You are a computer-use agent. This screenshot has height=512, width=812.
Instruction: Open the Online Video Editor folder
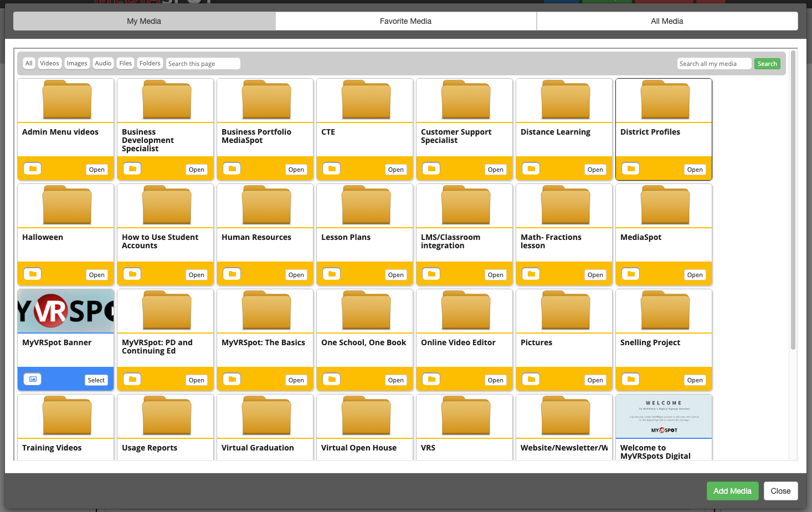496,380
